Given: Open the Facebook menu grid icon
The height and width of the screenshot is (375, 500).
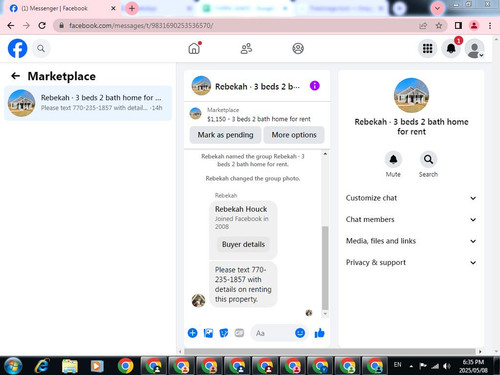Looking at the screenshot, I should tap(427, 49).
